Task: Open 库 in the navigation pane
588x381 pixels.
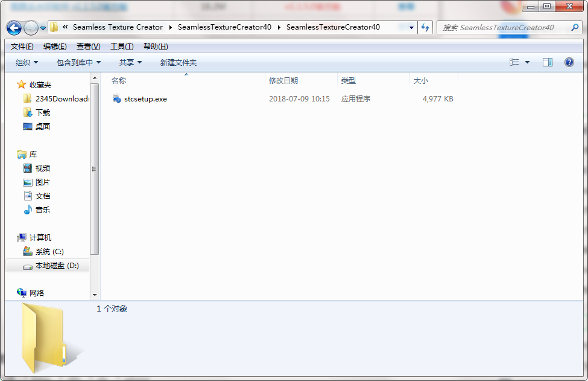Action: click(33, 155)
